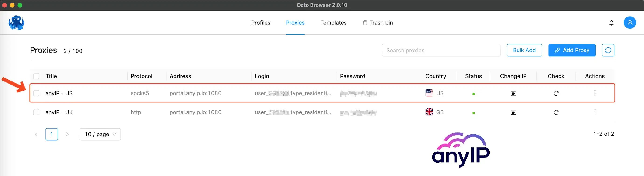Go to the previous page arrow
Image resolution: width=644 pixels, height=176 pixels.
click(36, 134)
